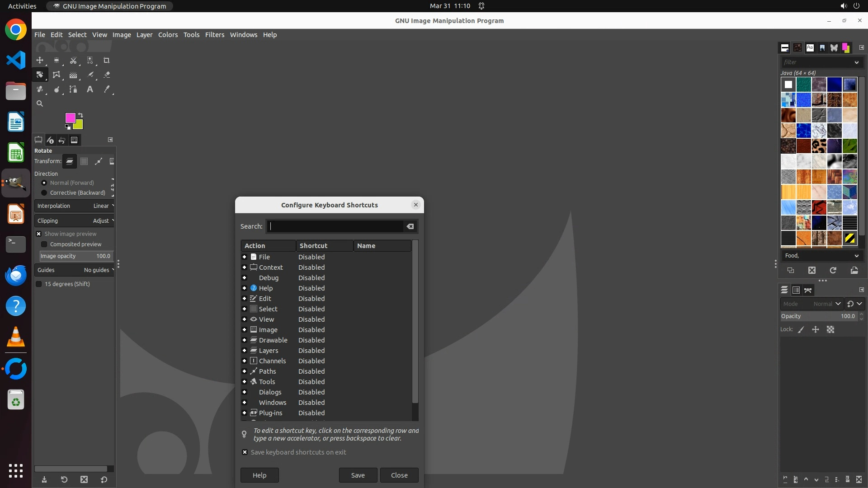Viewport: 868px width, 488px height.
Task: Clear the shortcut search field
Action: [410, 226]
